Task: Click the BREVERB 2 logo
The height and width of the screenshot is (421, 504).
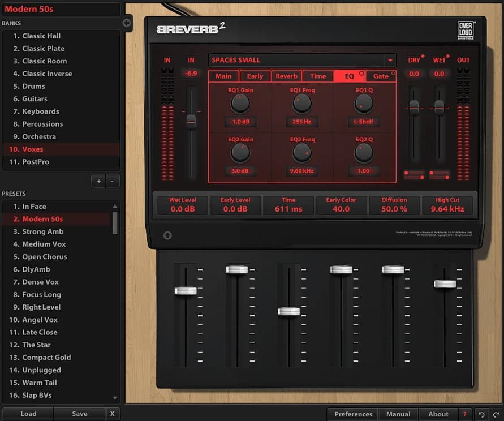Action: (187, 28)
